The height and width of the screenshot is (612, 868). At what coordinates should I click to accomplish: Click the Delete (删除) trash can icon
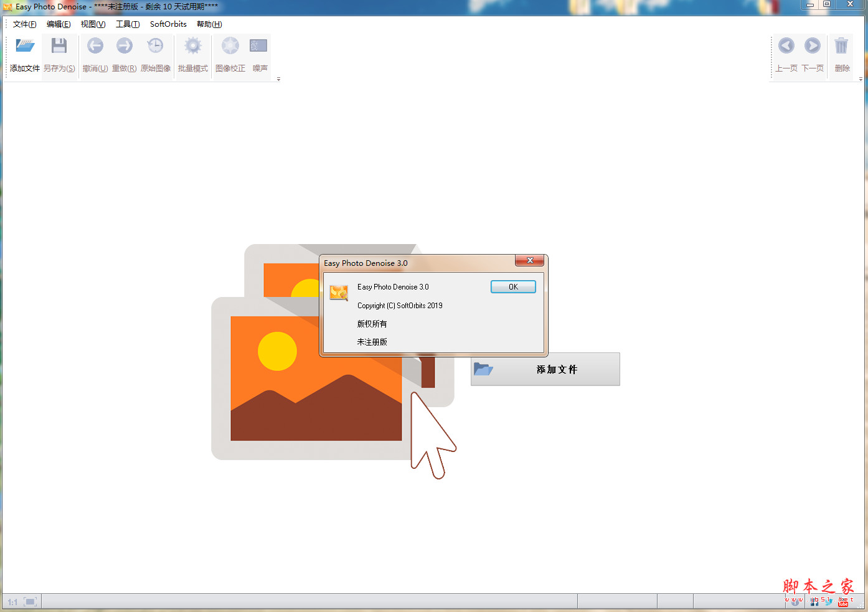point(842,46)
